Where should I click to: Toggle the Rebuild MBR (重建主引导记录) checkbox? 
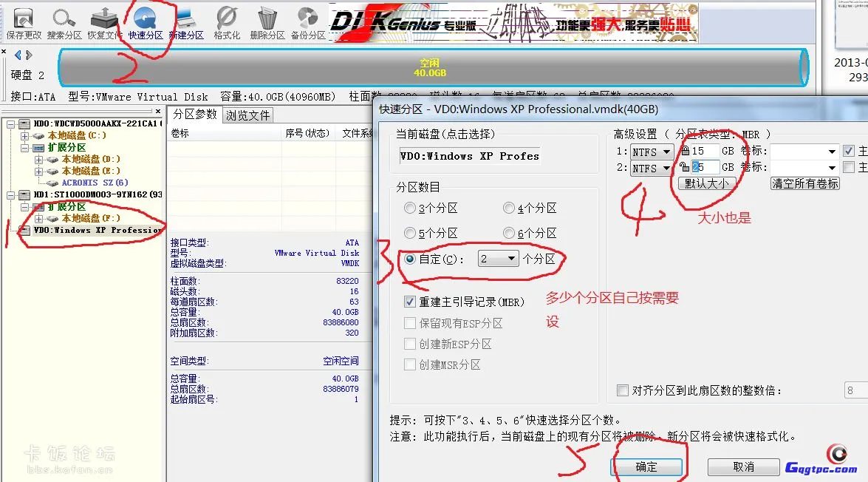pyautogui.click(x=411, y=302)
